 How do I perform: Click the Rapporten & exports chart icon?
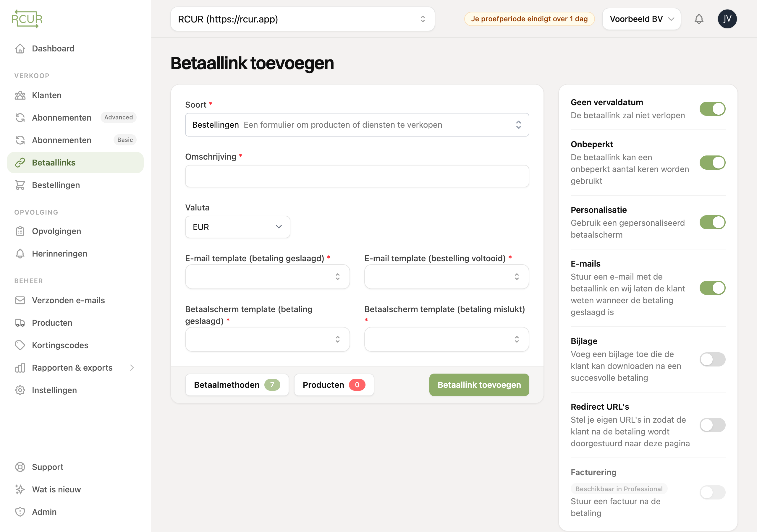coord(20,367)
